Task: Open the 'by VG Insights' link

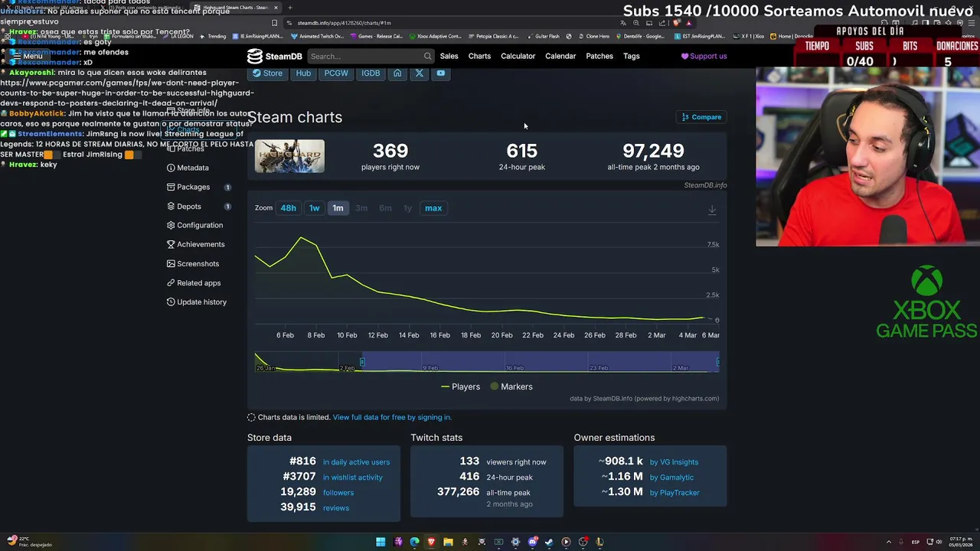Action: pos(674,462)
